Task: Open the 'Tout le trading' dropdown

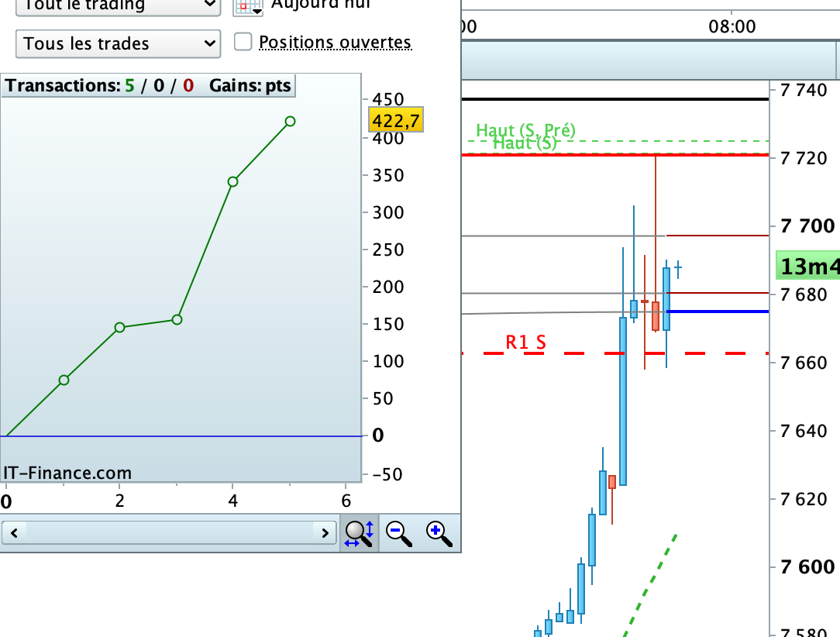Action: coord(118,6)
